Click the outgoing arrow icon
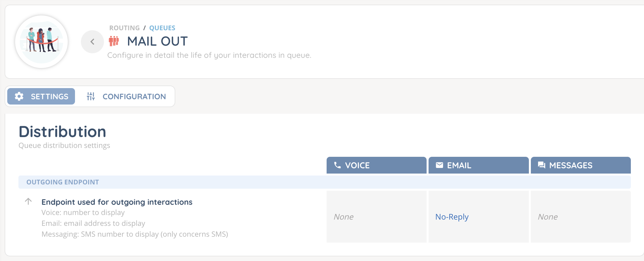The image size is (644, 261). click(x=29, y=201)
